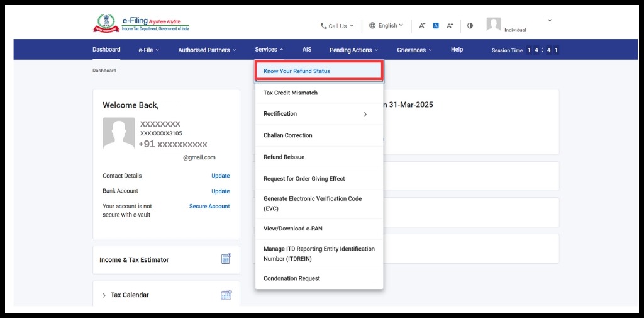This screenshot has width=644, height=318.
Task: Click the globe language icon
Action: coord(372,26)
